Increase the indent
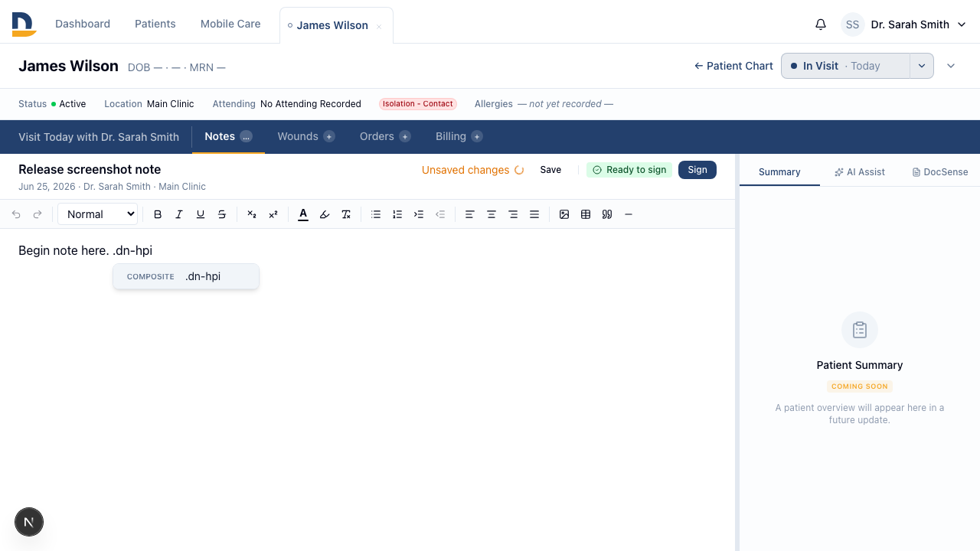 point(419,214)
